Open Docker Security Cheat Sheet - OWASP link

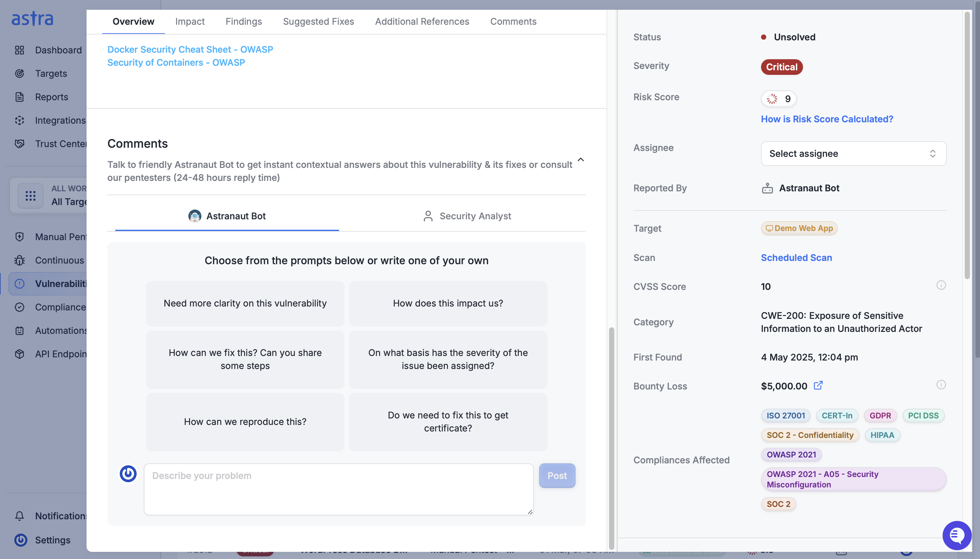[190, 49]
